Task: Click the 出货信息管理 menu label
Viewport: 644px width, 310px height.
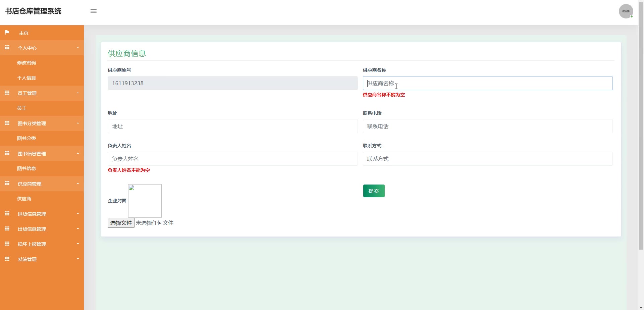Action: coord(32,229)
